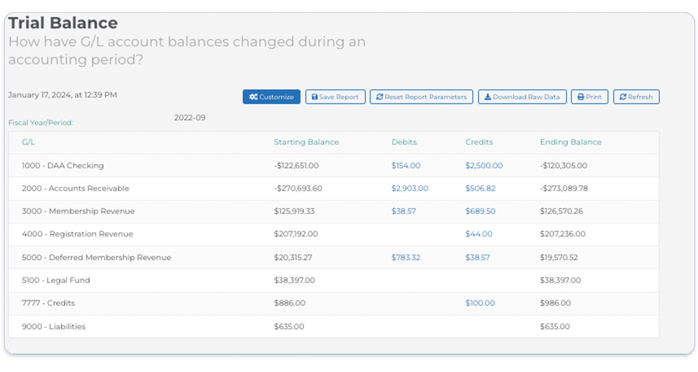This screenshot has width=698, height=372.
Task: Open the $689.50 credit for Membership Revenue
Action: coord(480,211)
